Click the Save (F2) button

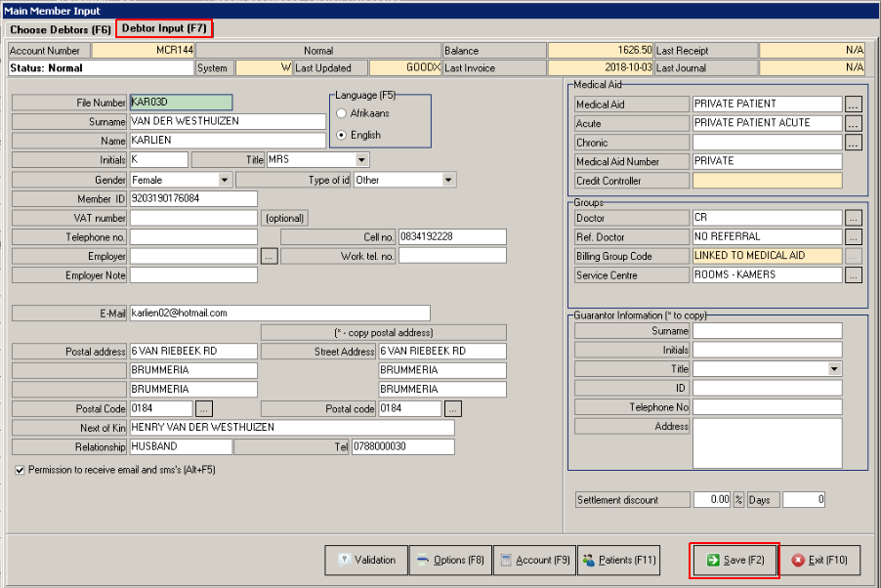pyautogui.click(x=734, y=561)
